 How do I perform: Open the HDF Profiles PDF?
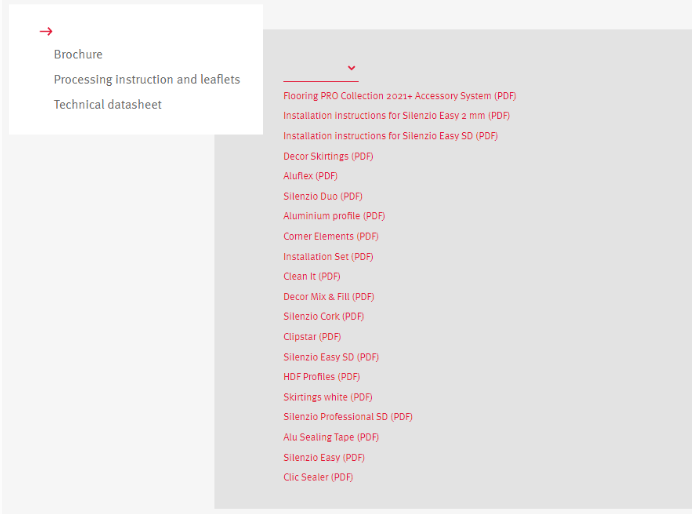point(322,377)
